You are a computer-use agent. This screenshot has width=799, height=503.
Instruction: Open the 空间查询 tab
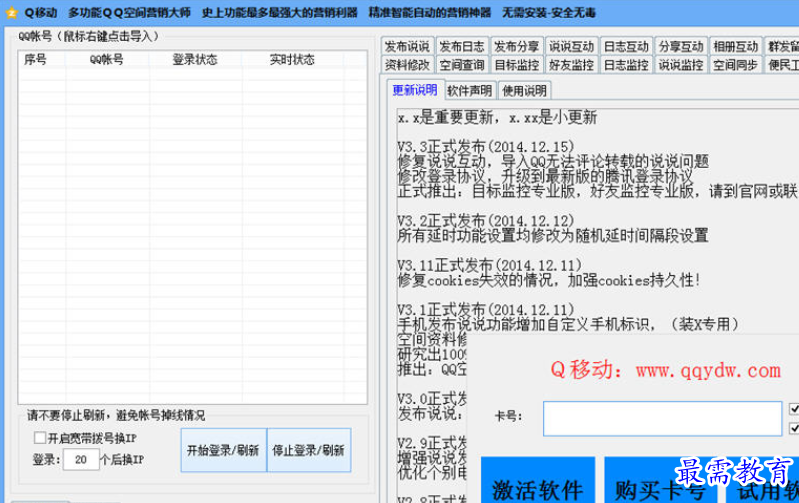462,65
